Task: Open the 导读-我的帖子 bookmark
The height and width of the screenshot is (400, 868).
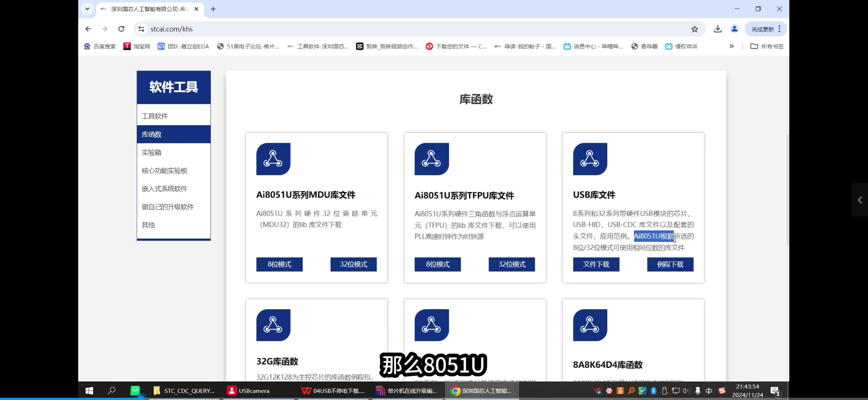Action: coord(525,46)
